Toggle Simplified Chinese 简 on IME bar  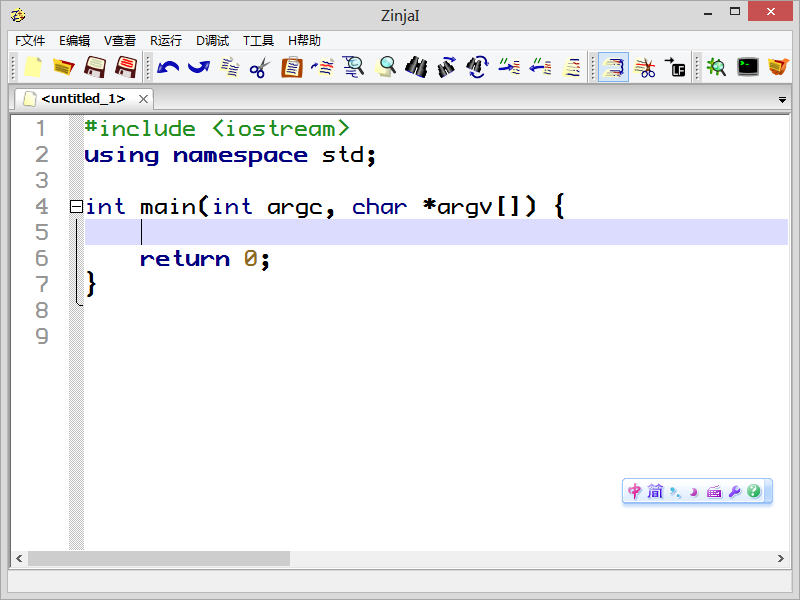(x=655, y=491)
